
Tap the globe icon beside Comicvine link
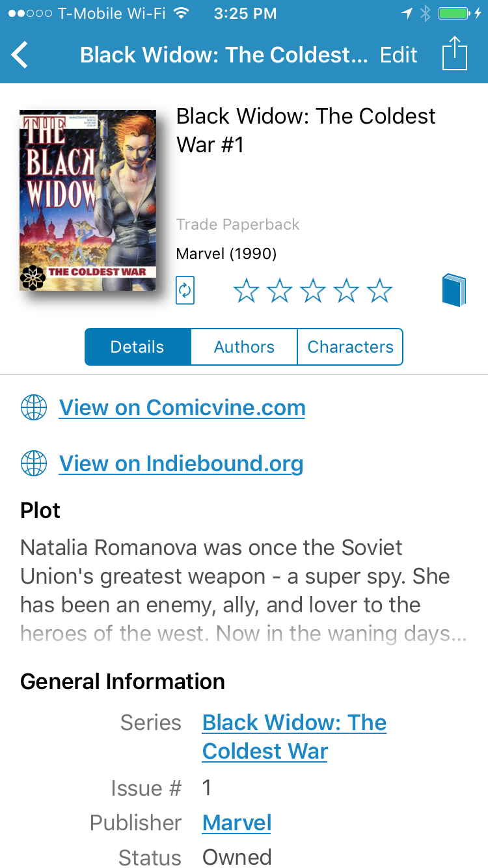pos(34,408)
